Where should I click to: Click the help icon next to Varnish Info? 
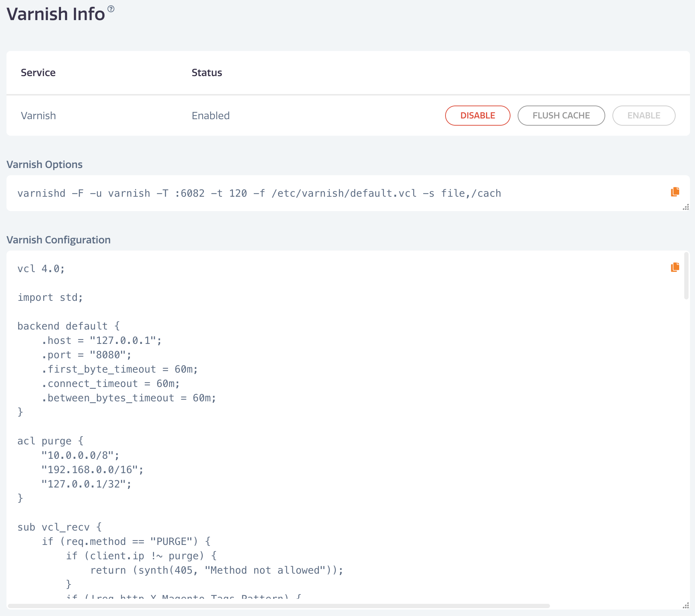click(111, 9)
